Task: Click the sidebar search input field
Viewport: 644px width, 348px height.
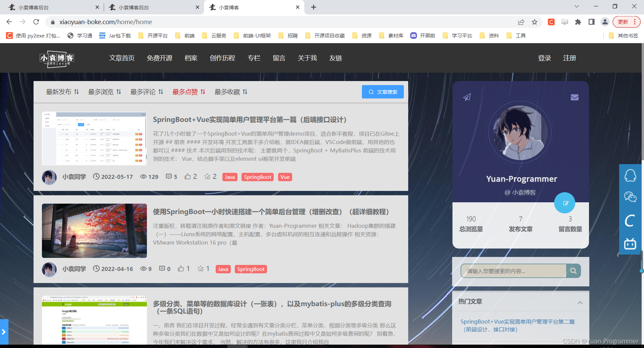Action: (x=514, y=271)
